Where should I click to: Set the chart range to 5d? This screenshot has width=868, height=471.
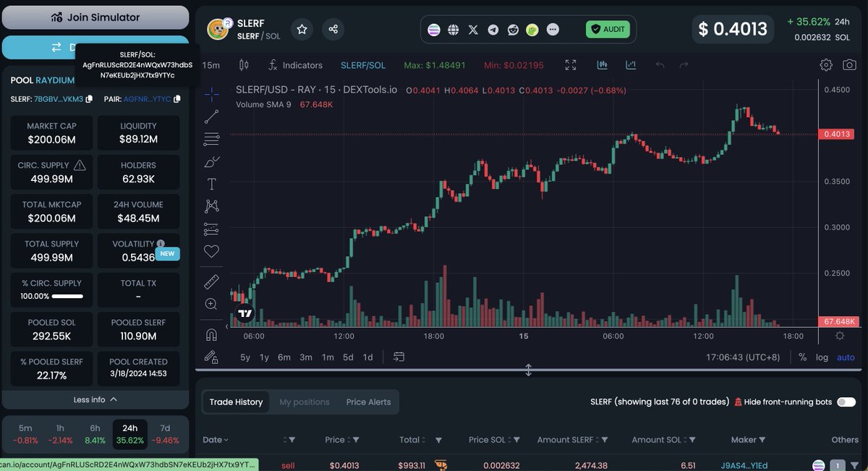click(349, 357)
